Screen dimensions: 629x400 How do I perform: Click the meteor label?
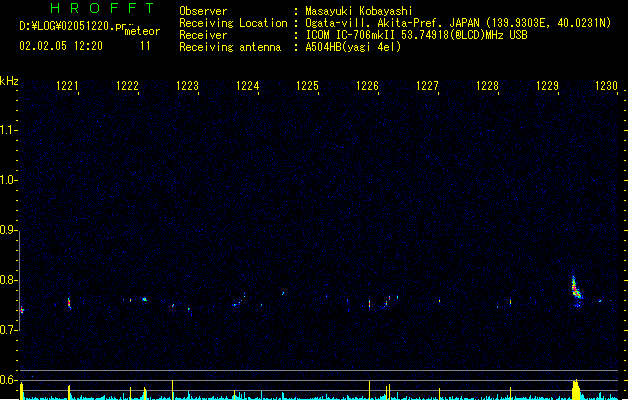coord(142,31)
